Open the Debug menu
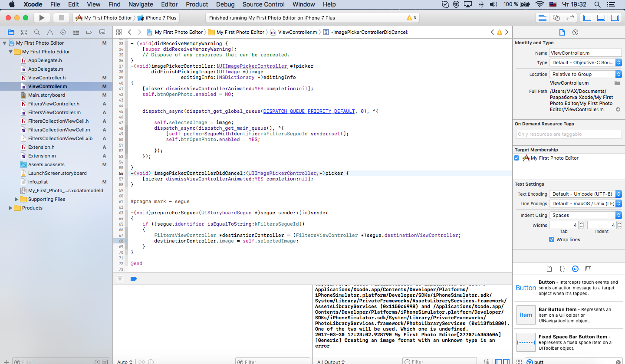Screen dimensions: 625x364 click(x=225, y=4)
